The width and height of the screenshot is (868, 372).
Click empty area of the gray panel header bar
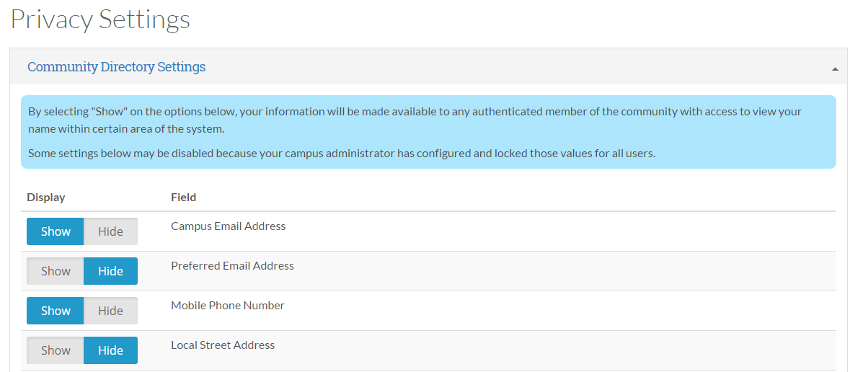point(505,67)
